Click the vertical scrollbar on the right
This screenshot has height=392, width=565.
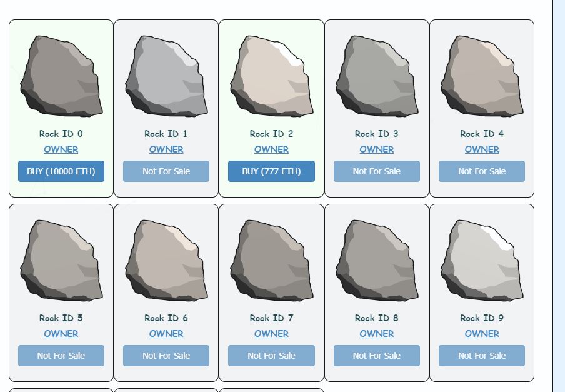pyautogui.click(x=559, y=196)
